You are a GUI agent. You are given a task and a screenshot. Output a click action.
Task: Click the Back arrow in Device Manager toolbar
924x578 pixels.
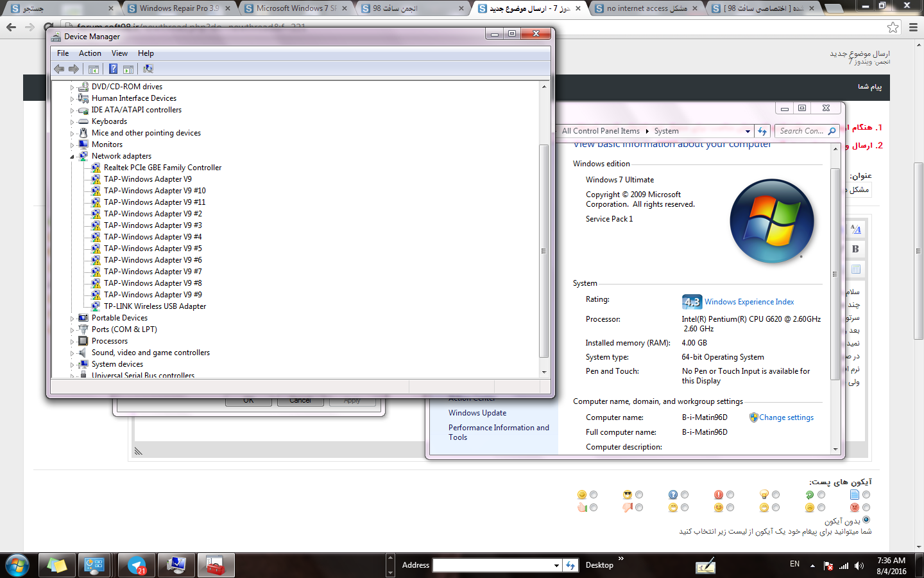pos(59,69)
